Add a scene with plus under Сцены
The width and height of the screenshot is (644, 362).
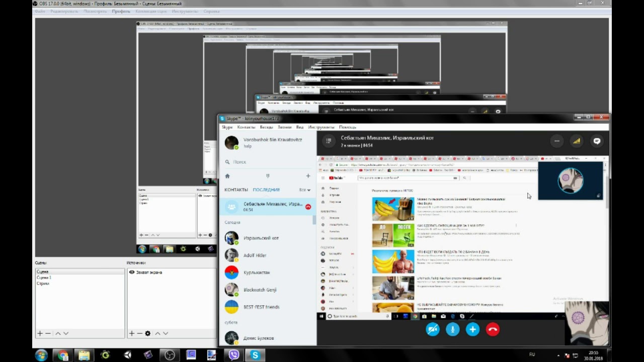click(40, 333)
